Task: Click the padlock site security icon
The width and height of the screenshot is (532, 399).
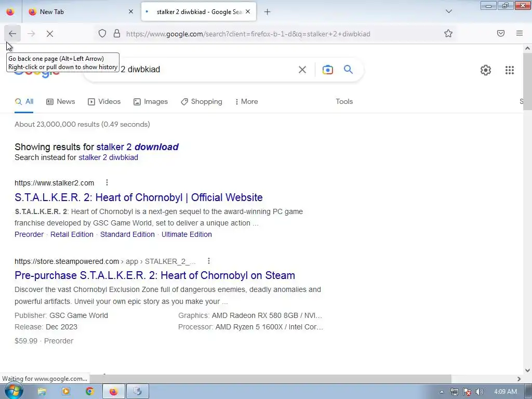Action: (117, 34)
